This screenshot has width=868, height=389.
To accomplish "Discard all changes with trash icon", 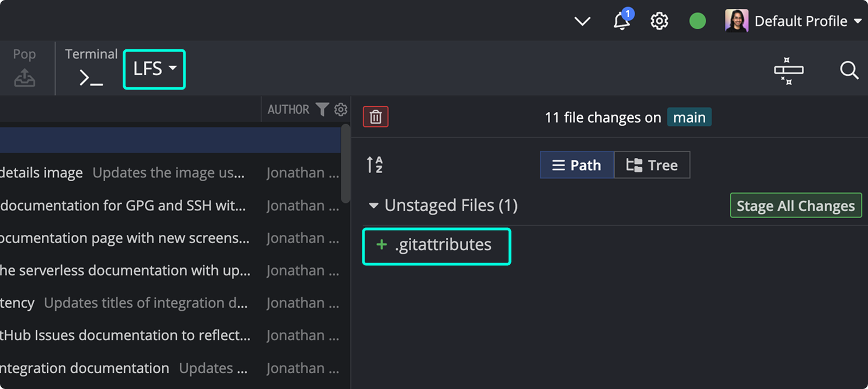I will (375, 117).
